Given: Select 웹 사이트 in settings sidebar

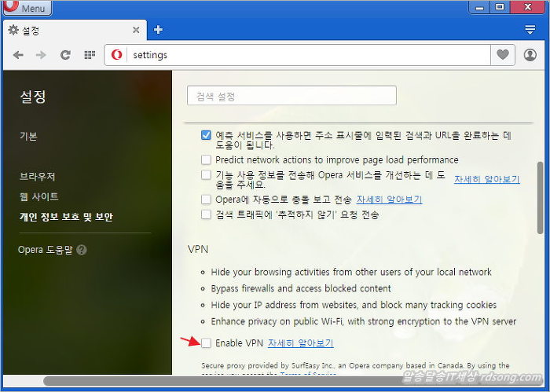Looking at the screenshot, I should click(39, 196).
